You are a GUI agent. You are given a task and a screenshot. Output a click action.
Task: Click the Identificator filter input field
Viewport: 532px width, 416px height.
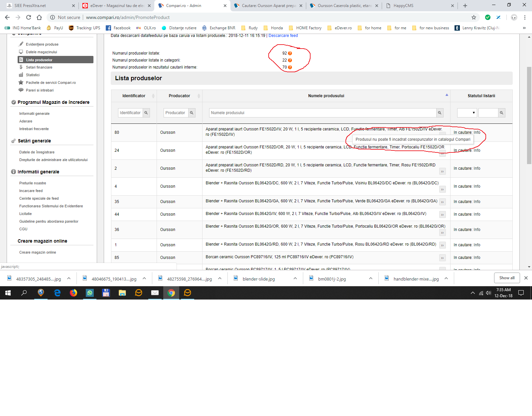pyautogui.click(x=130, y=113)
